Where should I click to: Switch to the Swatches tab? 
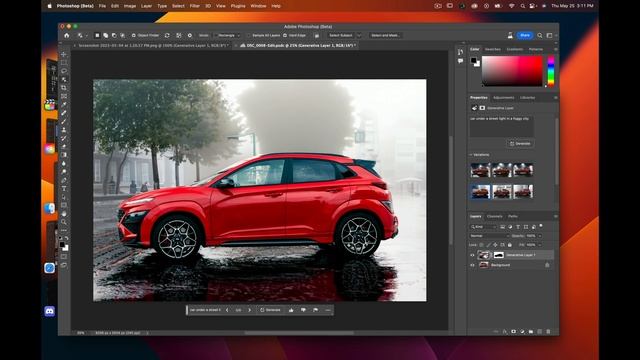[x=493, y=49]
